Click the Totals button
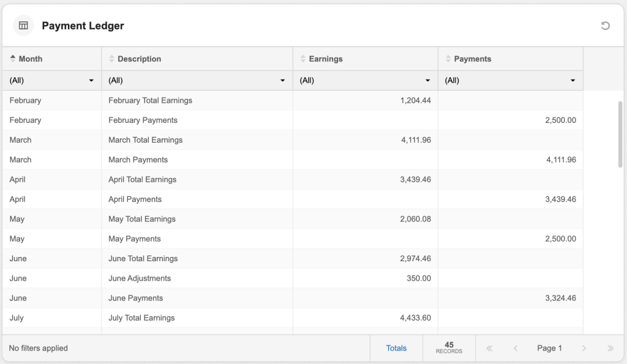The image size is (627, 364). (x=396, y=348)
